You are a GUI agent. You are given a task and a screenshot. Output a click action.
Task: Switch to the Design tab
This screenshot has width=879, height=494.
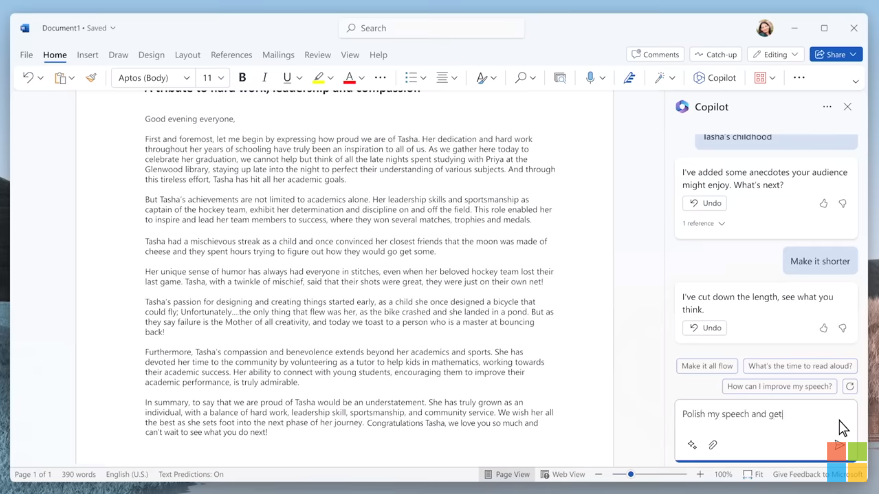pyautogui.click(x=151, y=55)
